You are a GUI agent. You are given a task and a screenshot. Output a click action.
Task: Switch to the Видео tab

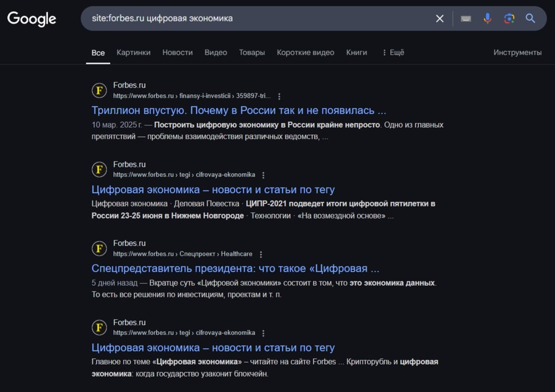click(215, 52)
